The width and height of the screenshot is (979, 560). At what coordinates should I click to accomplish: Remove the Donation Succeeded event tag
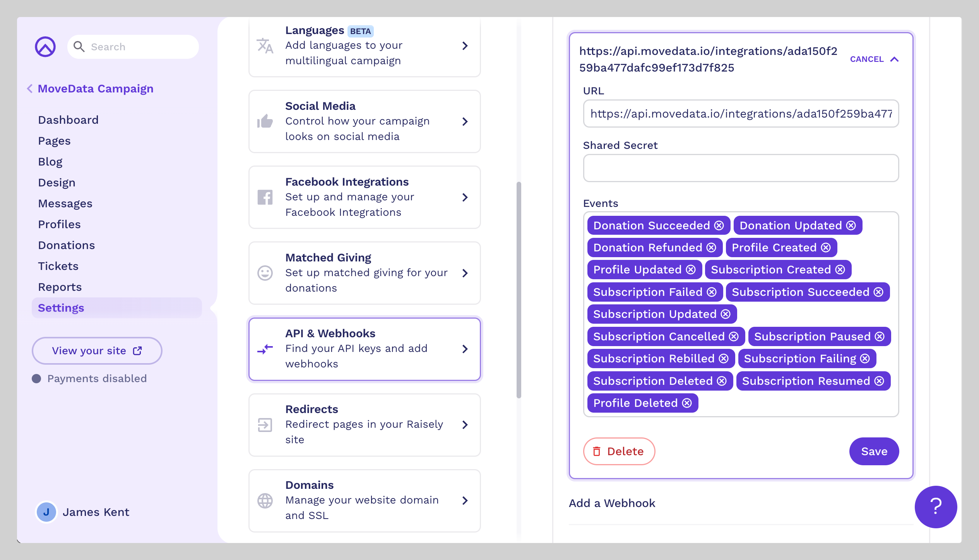pyautogui.click(x=719, y=225)
